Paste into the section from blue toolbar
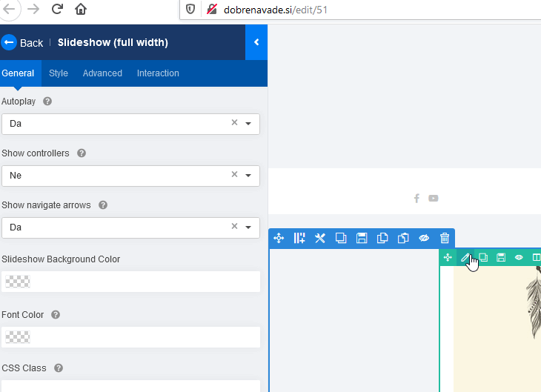The image size is (541, 392). click(x=403, y=238)
